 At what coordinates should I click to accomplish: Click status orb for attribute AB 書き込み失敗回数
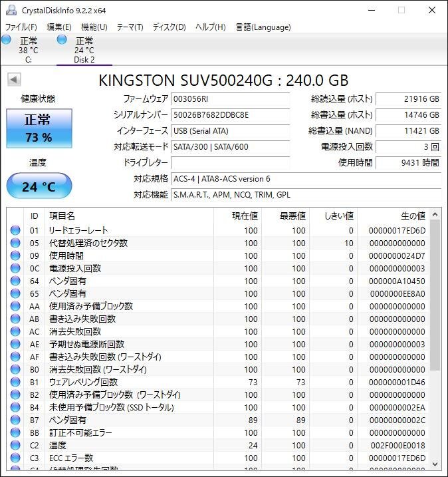point(15,319)
